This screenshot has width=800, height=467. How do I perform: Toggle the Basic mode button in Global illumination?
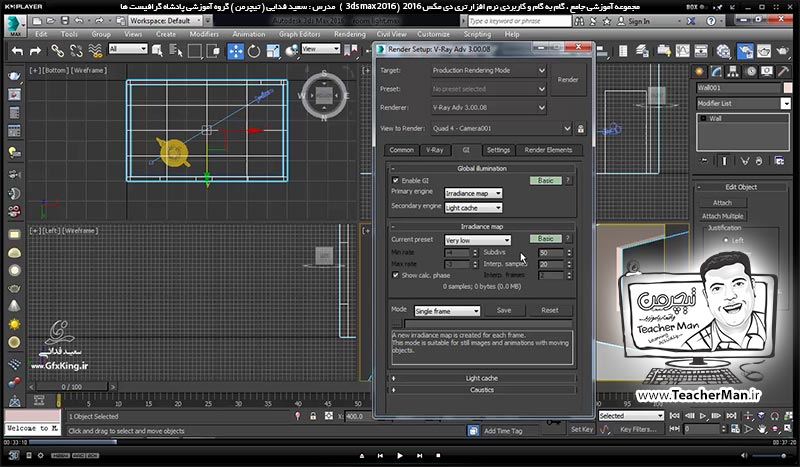[x=545, y=180]
